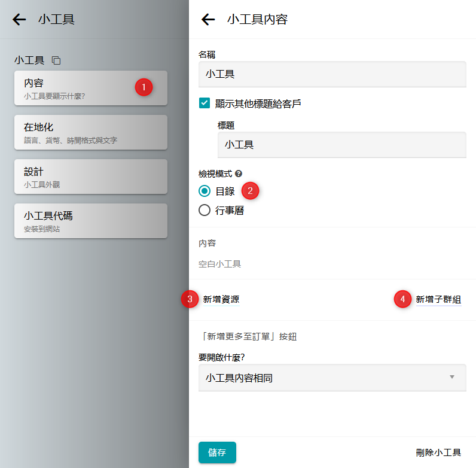Select the 目錄 view mode
This screenshot has height=468, width=476.
(x=205, y=191)
